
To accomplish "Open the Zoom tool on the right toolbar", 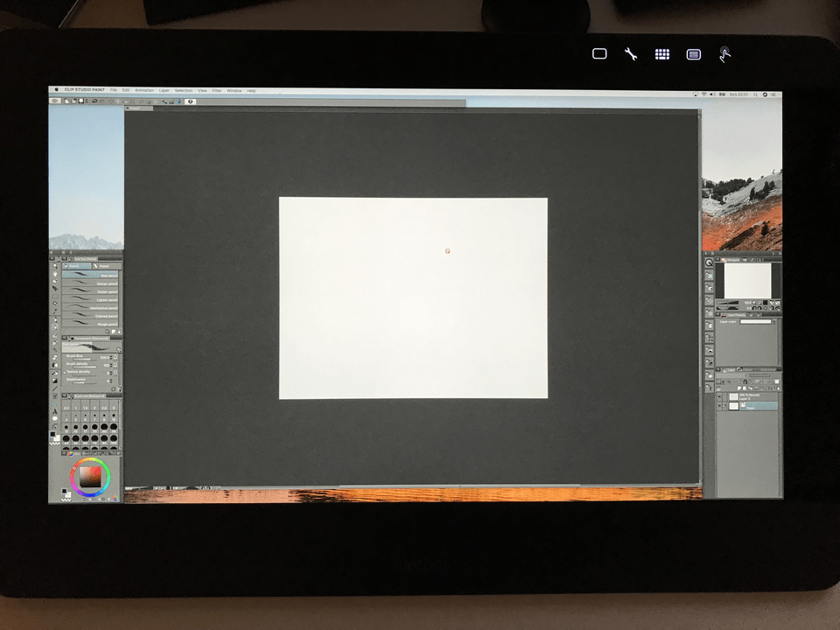I will coord(709,262).
